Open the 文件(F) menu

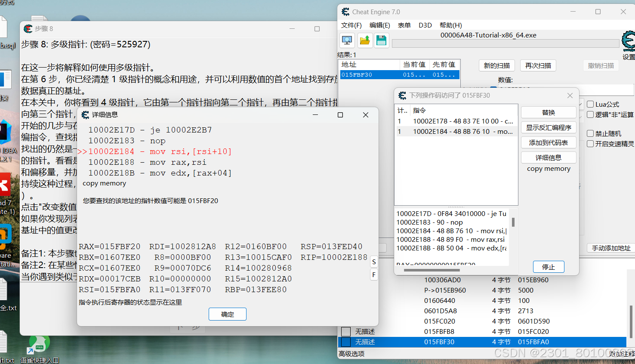[351, 25]
